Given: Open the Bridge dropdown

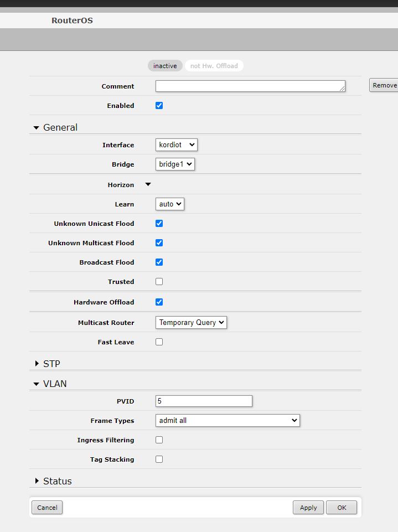Looking at the screenshot, I should pos(175,164).
